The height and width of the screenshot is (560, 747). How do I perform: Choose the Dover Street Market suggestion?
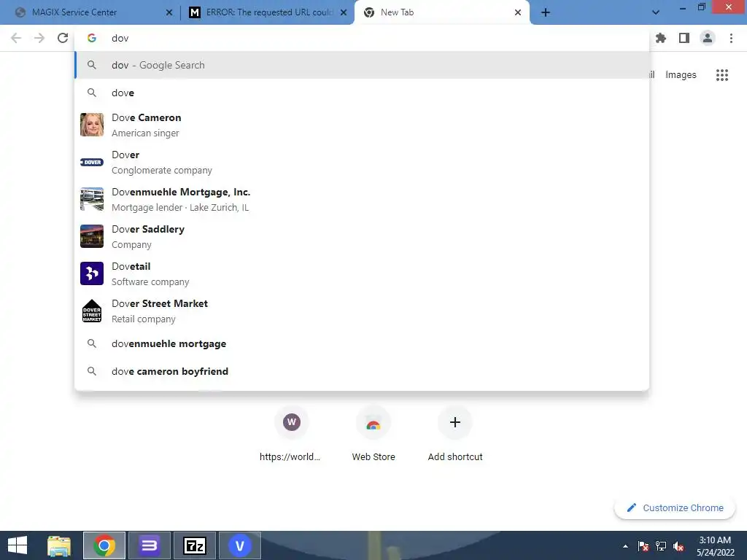coord(362,311)
